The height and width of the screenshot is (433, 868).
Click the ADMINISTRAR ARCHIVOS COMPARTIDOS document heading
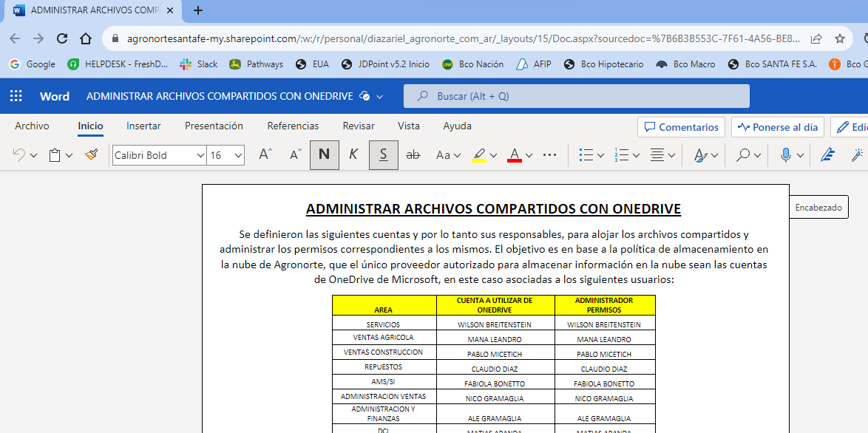(x=493, y=209)
